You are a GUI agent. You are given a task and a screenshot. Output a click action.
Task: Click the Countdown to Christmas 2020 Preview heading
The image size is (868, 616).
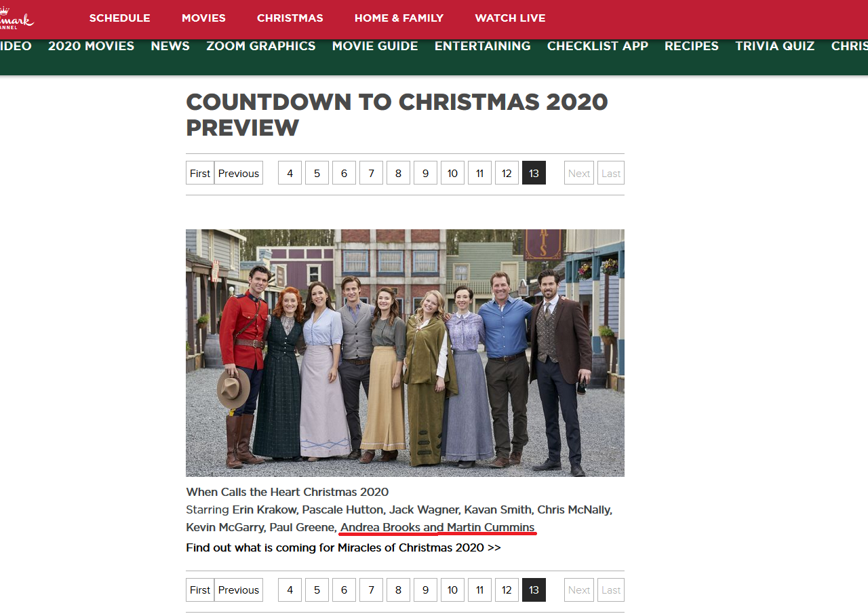[x=397, y=115]
